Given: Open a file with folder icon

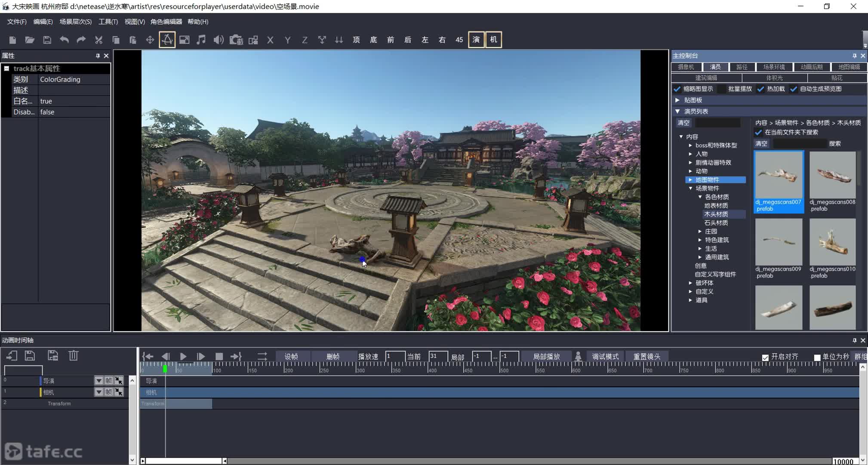Looking at the screenshot, I should [x=30, y=40].
